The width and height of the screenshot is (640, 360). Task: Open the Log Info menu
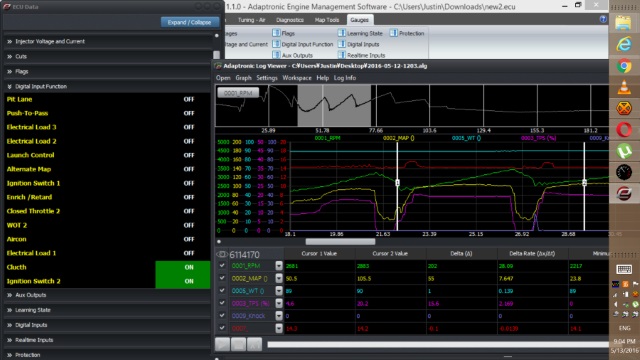(345, 78)
